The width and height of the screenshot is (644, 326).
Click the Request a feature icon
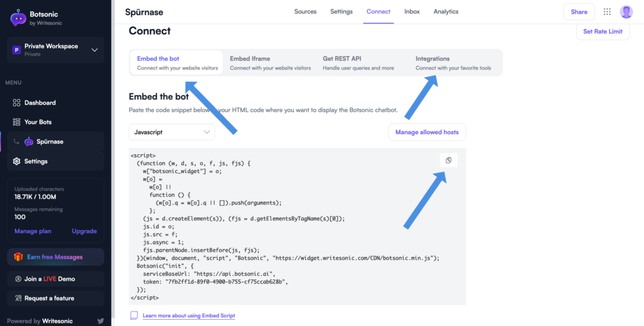pos(18,298)
